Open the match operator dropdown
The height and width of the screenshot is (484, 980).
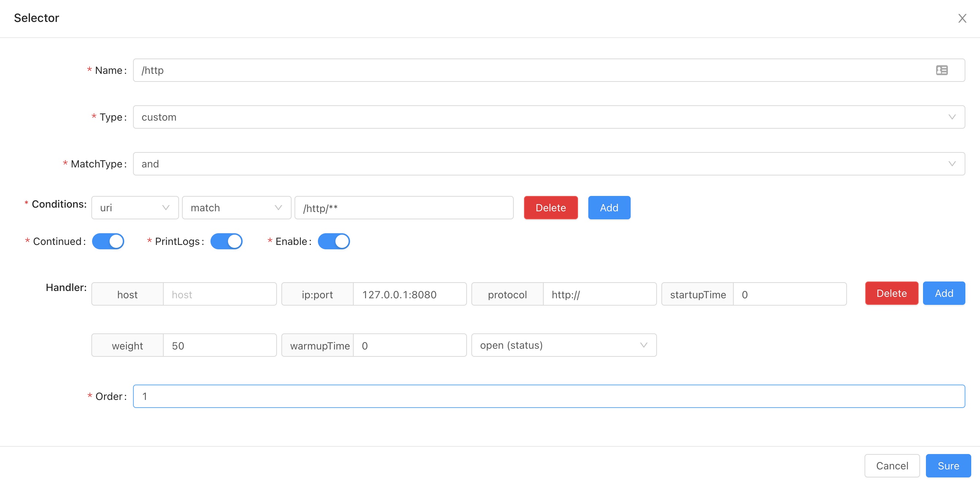236,208
